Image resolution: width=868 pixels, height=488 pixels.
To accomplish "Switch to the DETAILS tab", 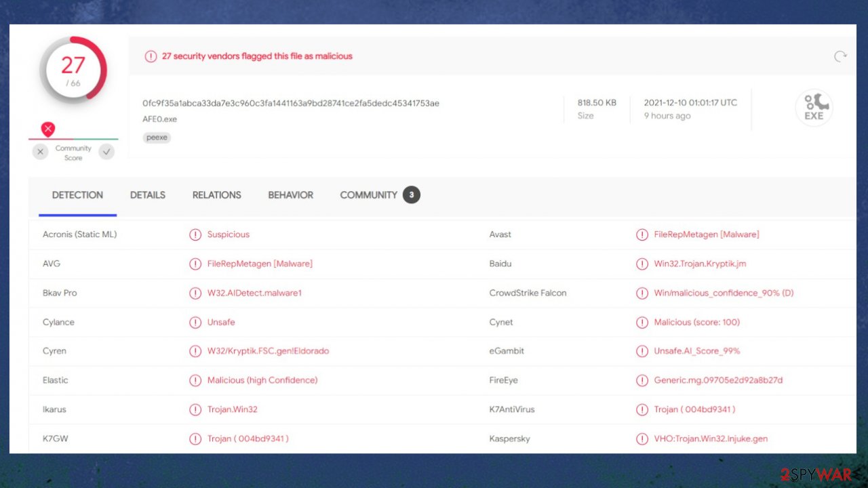I will point(148,195).
